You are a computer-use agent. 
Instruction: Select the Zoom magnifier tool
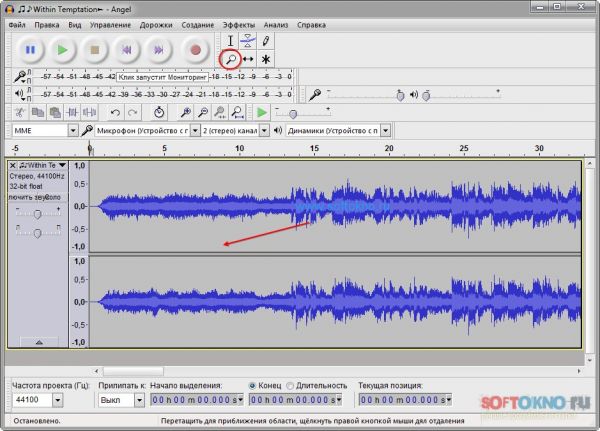231,60
